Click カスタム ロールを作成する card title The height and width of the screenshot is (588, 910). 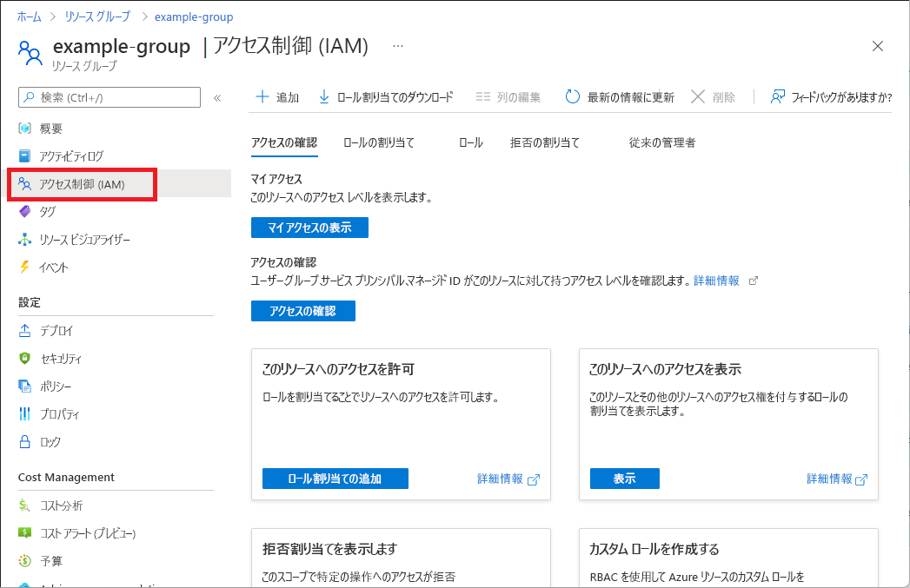pos(654,549)
